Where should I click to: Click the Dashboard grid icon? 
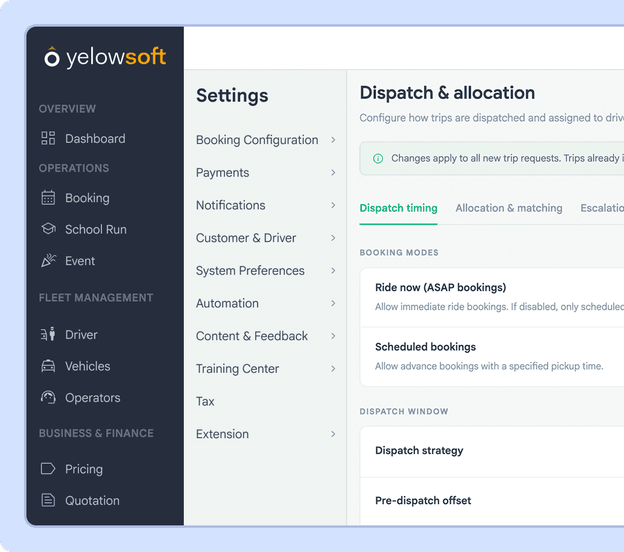click(x=48, y=138)
